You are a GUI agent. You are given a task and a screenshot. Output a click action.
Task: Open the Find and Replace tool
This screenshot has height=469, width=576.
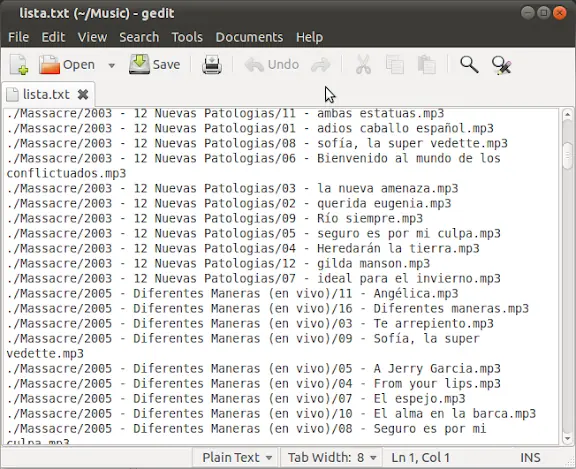[501, 65]
